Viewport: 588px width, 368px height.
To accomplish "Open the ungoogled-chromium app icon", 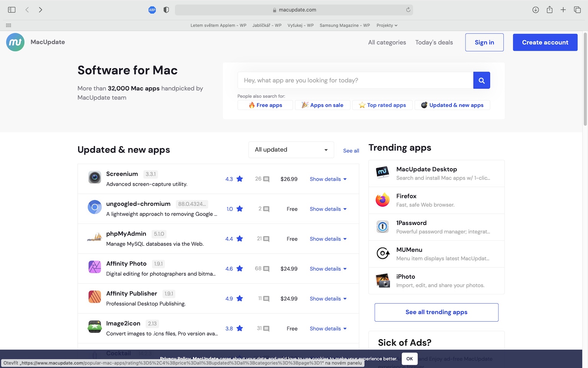I will coord(95,207).
